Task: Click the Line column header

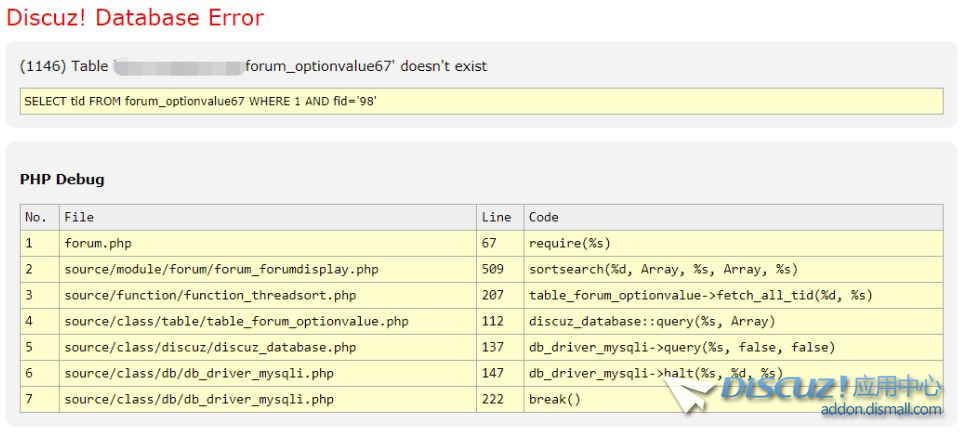Action: (x=496, y=217)
